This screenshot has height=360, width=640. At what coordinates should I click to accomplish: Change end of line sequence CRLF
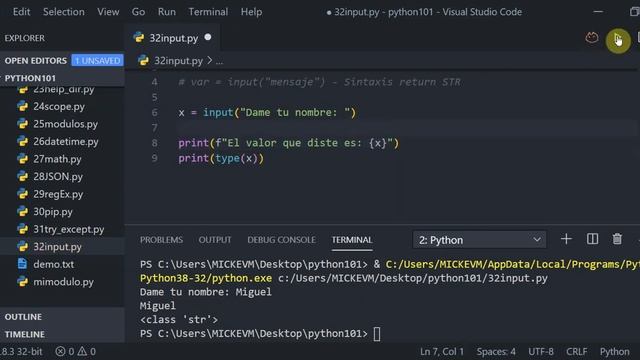576,351
